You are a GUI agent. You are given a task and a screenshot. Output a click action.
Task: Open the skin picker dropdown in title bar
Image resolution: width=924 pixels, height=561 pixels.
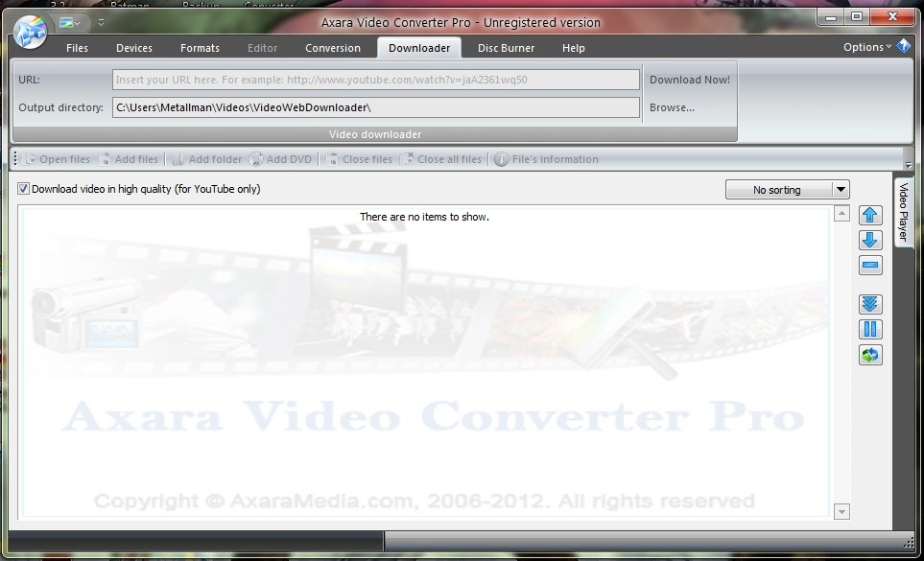point(70,22)
